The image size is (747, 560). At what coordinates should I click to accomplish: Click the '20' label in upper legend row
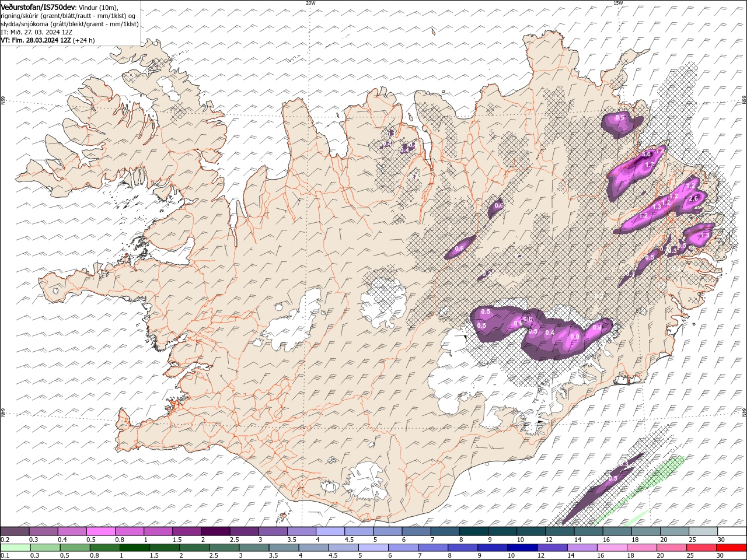tap(664, 540)
